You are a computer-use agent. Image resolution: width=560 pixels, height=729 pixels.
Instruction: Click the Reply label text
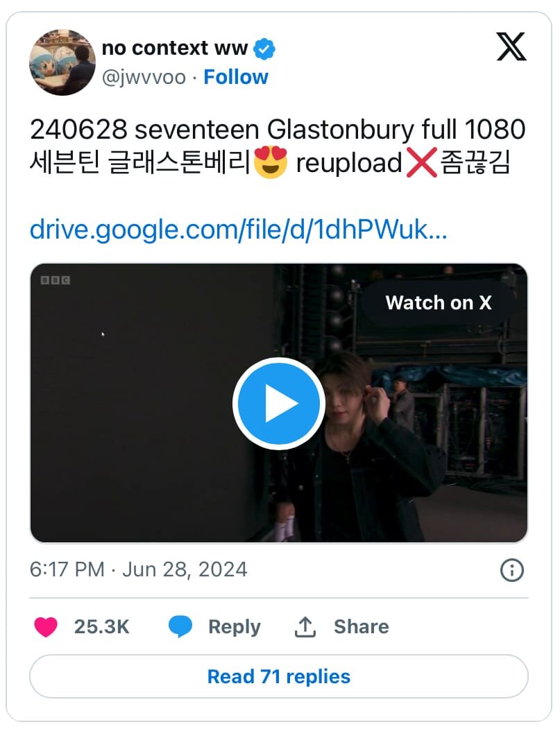click(235, 627)
